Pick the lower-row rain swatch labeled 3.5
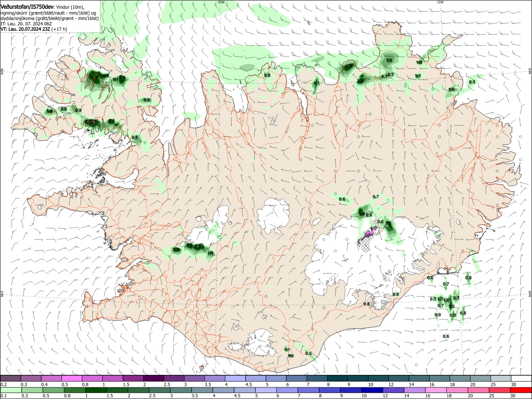 point(202,390)
